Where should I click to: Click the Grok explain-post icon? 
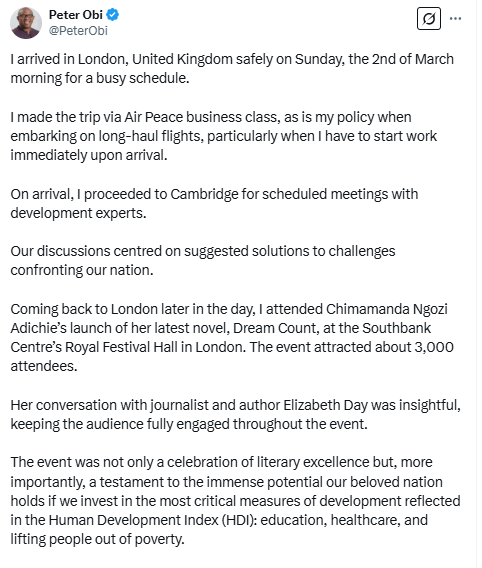click(429, 18)
